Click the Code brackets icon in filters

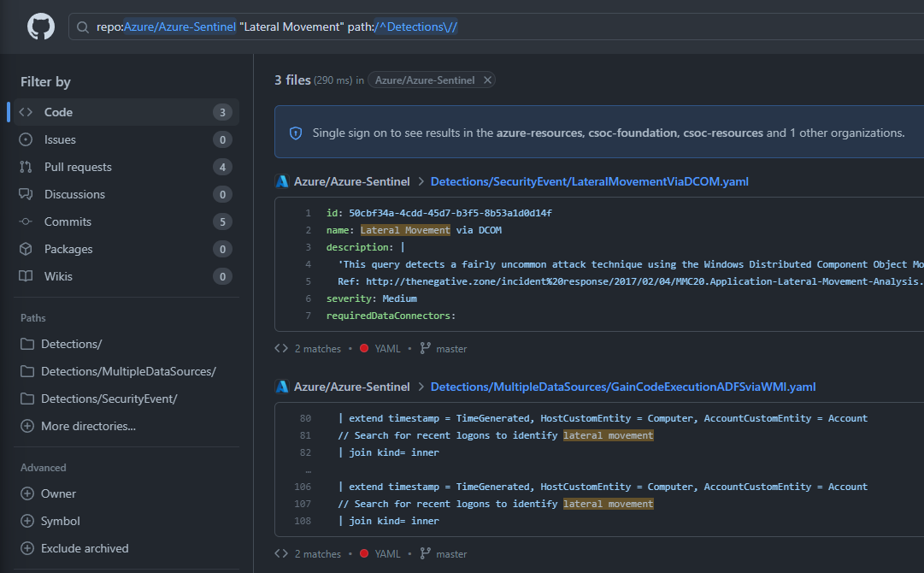click(x=26, y=112)
